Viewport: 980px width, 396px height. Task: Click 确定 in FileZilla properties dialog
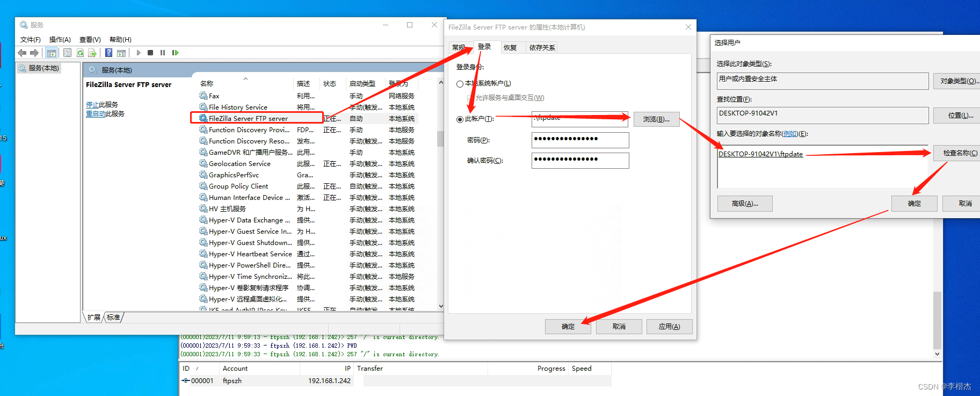(x=568, y=327)
